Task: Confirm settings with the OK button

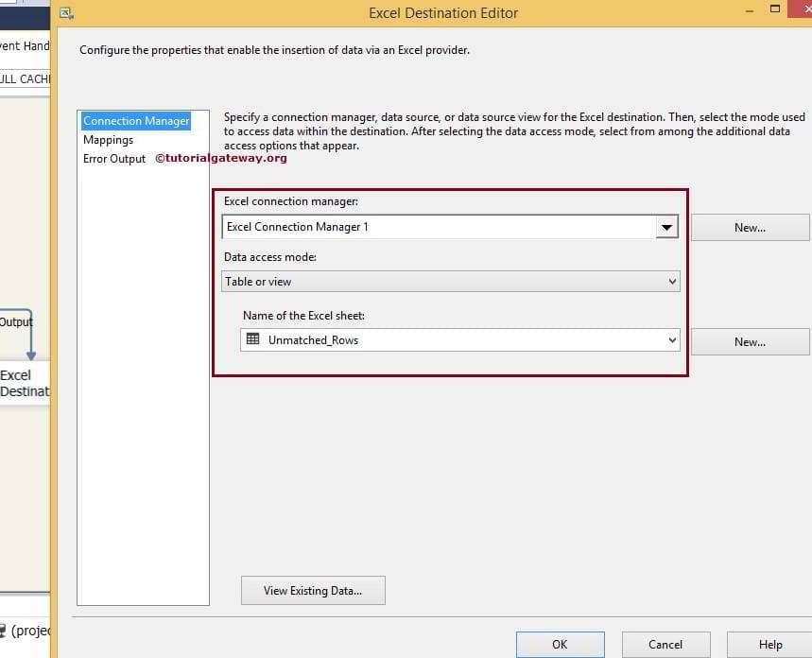Action: click(560, 644)
